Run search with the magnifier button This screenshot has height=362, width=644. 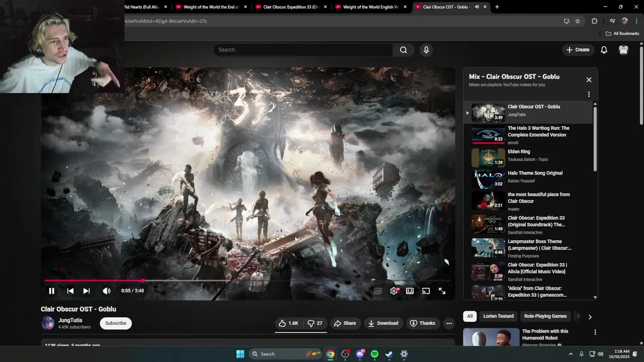click(404, 50)
